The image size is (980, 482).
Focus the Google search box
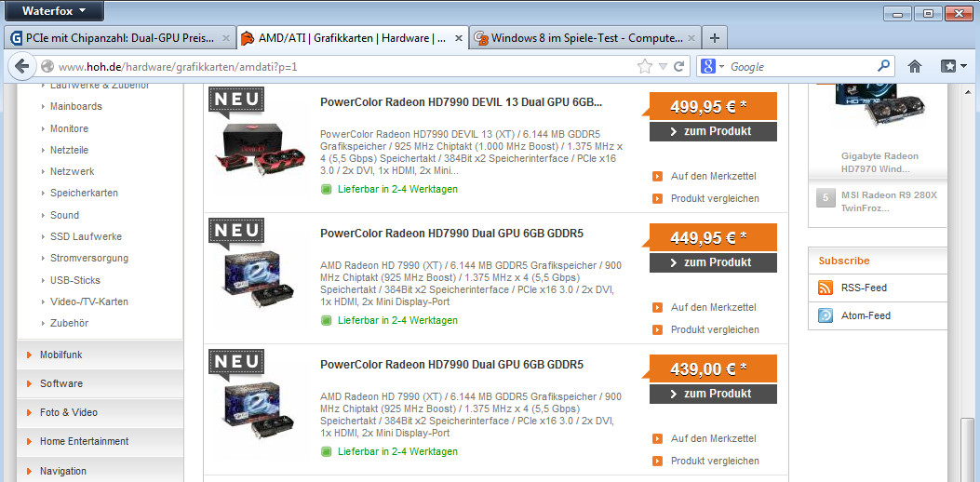click(802, 66)
